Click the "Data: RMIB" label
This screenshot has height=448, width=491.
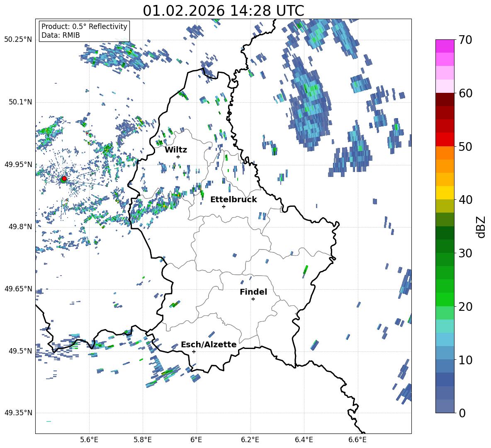(x=61, y=35)
